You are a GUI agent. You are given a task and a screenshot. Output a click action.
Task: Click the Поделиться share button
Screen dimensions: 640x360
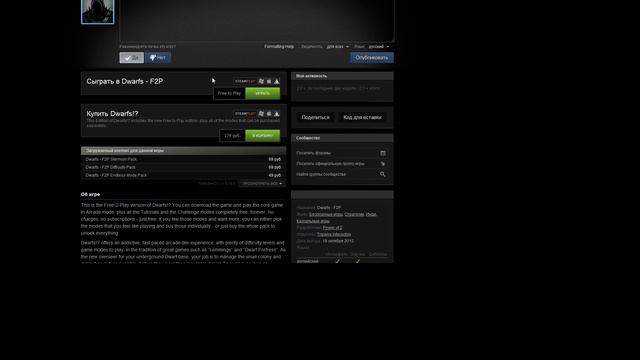tap(315, 118)
